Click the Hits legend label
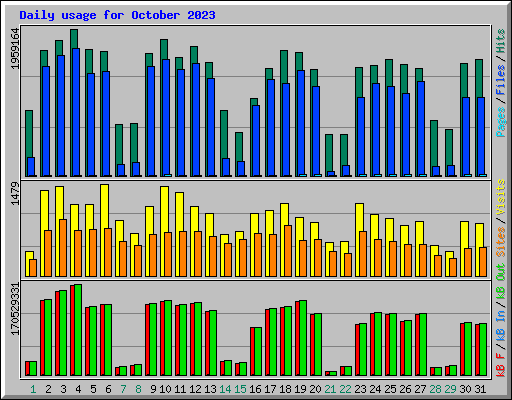Viewport: 512px width, 400px height. (501, 41)
